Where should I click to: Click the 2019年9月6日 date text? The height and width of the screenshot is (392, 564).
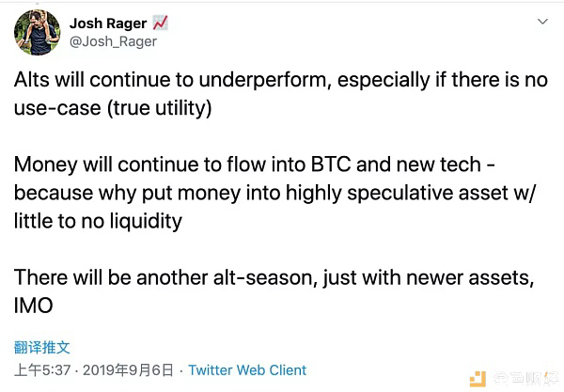click(128, 370)
